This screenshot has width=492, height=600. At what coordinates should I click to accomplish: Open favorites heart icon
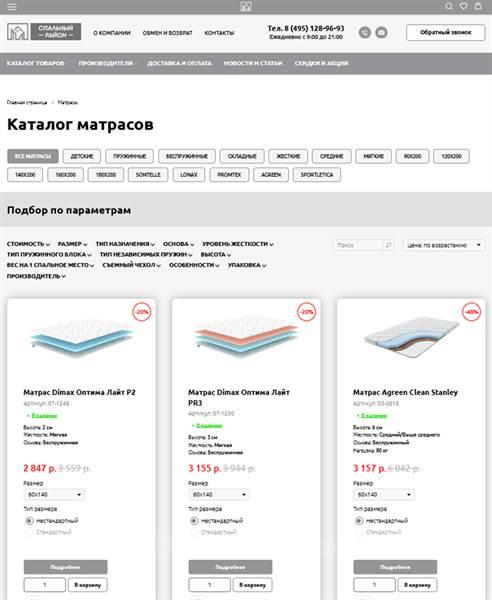(463, 6)
